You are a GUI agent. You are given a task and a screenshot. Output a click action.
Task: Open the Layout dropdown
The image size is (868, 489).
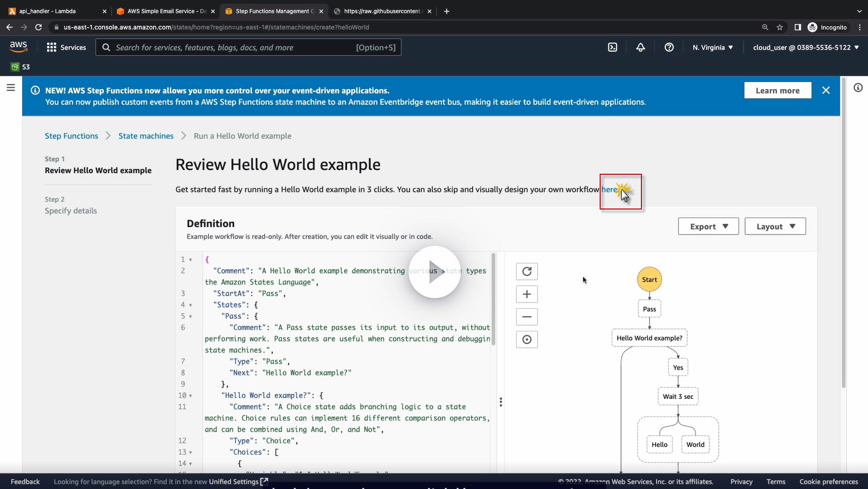775,227
